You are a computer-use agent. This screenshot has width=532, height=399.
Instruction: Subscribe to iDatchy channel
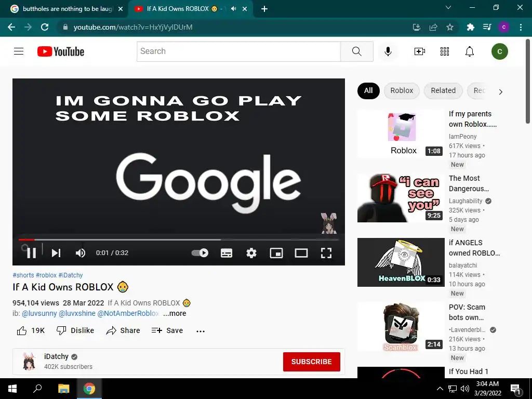pyautogui.click(x=312, y=362)
